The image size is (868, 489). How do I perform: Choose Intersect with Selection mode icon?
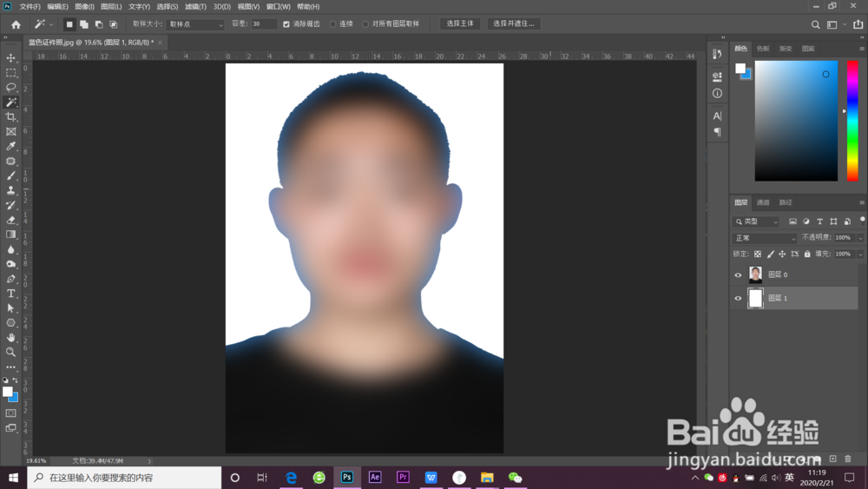(113, 24)
